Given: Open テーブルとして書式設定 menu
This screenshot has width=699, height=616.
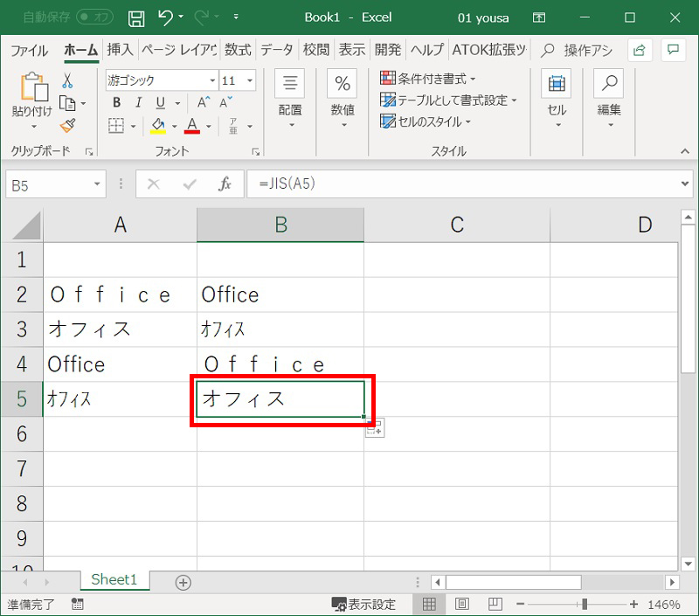Looking at the screenshot, I should [448, 100].
